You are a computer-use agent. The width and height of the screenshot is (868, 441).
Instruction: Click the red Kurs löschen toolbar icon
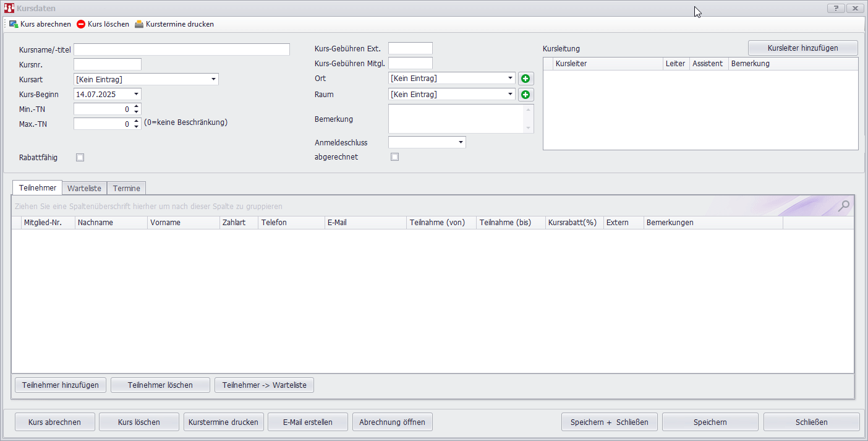pos(81,24)
